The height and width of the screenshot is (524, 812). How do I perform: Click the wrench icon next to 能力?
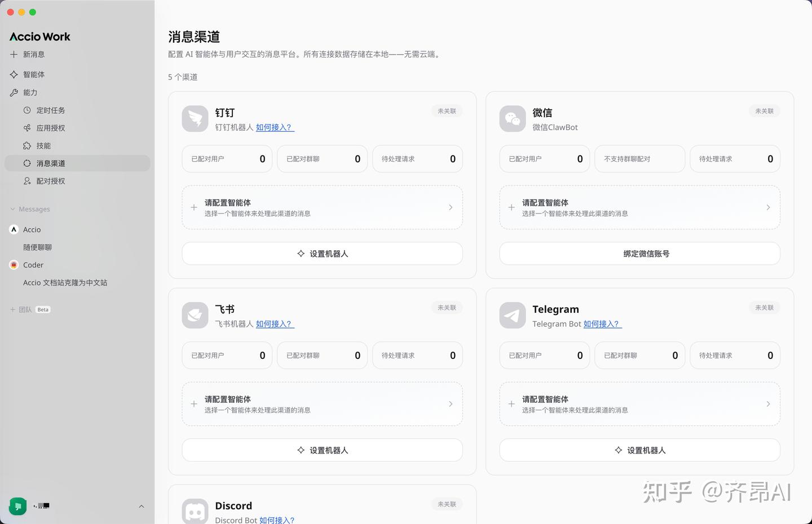[14, 92]
